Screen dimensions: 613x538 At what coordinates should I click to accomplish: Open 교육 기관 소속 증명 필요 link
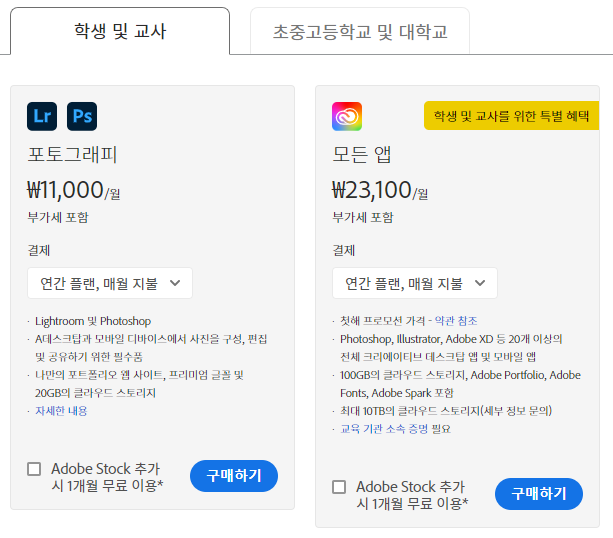coord(395,429)
